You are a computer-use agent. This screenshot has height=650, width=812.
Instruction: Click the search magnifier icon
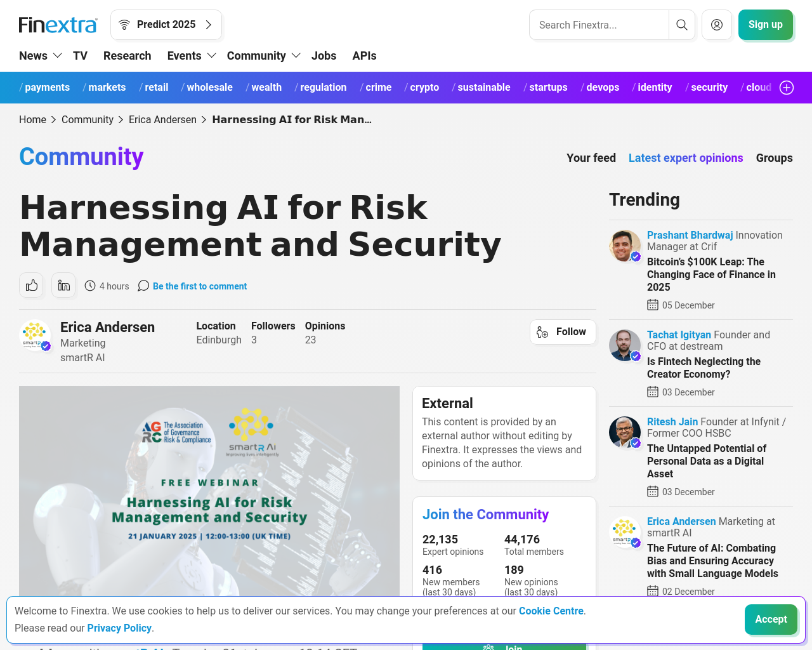click(x=682, y=25)
